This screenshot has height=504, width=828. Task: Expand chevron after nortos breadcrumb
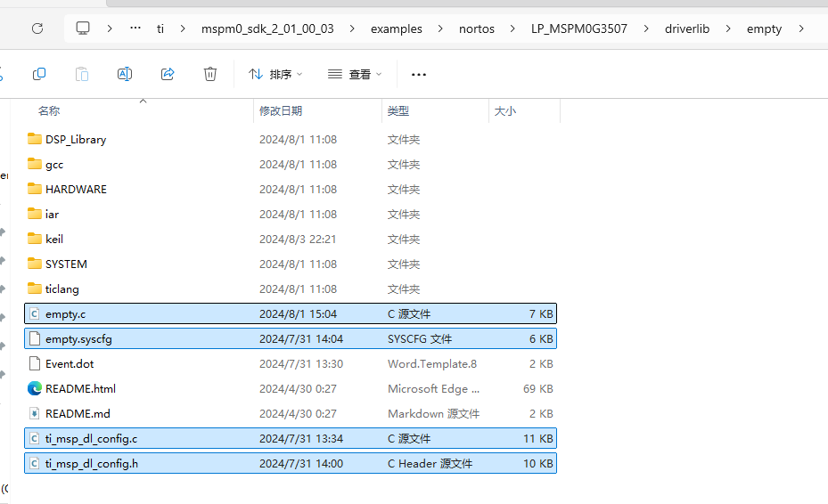tap(512, 28)
